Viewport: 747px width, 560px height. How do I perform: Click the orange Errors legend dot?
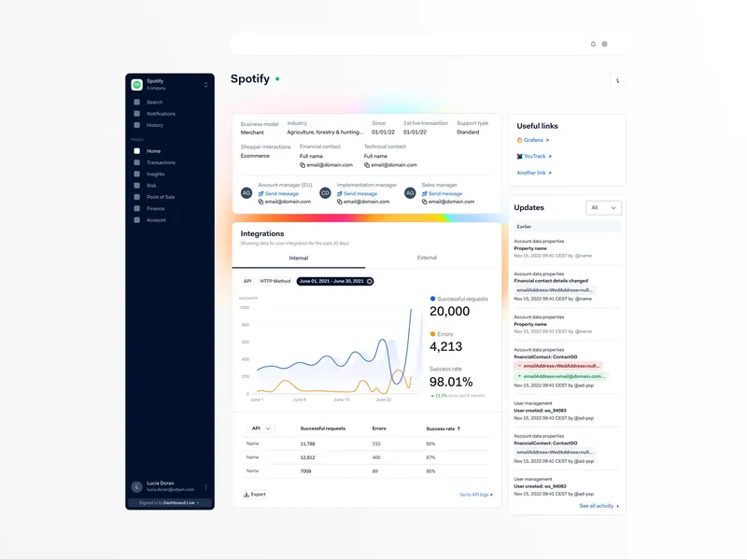pos(432,334)
